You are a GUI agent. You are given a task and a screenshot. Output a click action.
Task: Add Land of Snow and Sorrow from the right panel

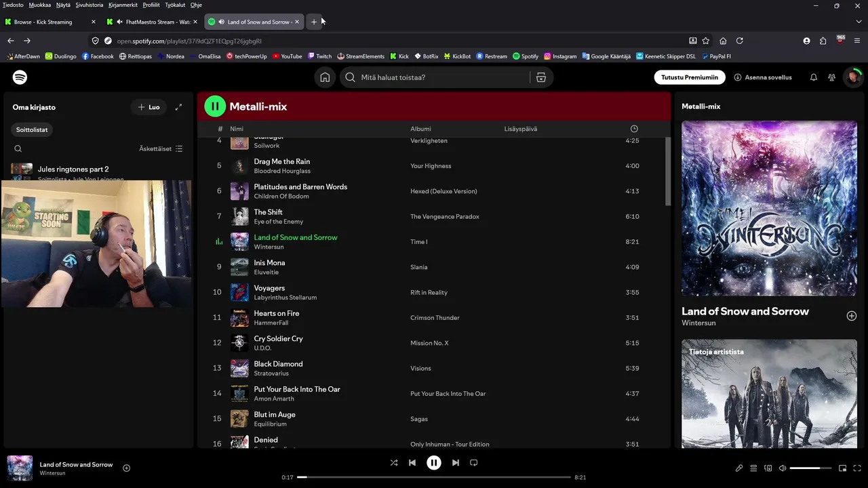(x=852, y=316)
